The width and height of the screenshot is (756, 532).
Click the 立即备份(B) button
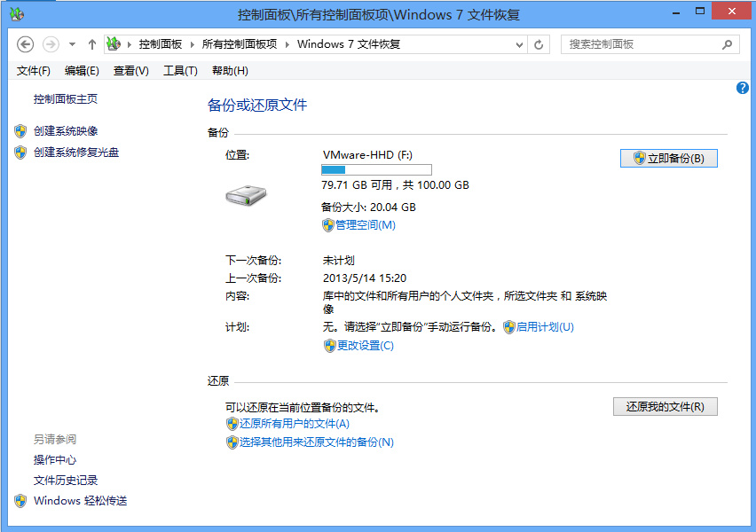[x=669, y=158]
